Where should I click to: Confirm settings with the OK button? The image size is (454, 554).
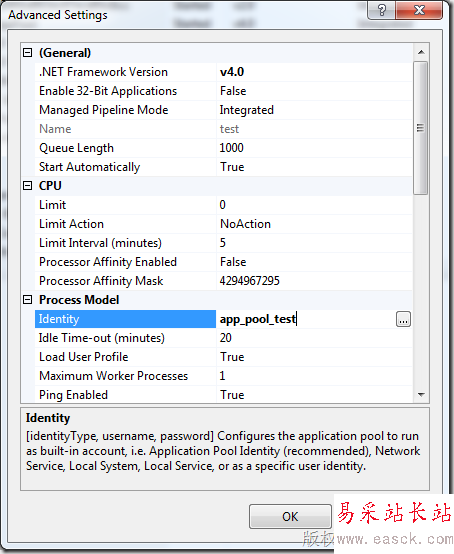tap(290, 516)
